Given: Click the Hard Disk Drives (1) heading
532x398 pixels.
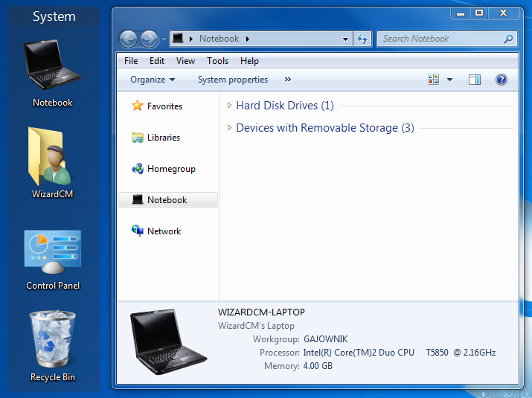Looking at the screenshot, I should 285,106.
